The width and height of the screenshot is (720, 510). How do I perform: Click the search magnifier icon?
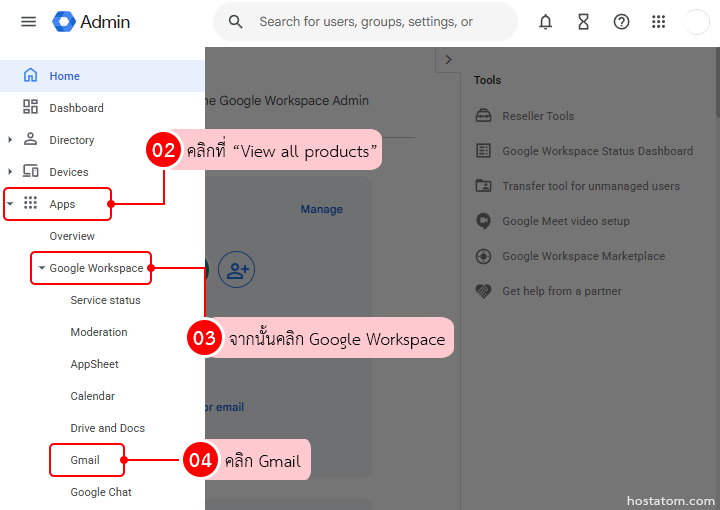(236, 22)
